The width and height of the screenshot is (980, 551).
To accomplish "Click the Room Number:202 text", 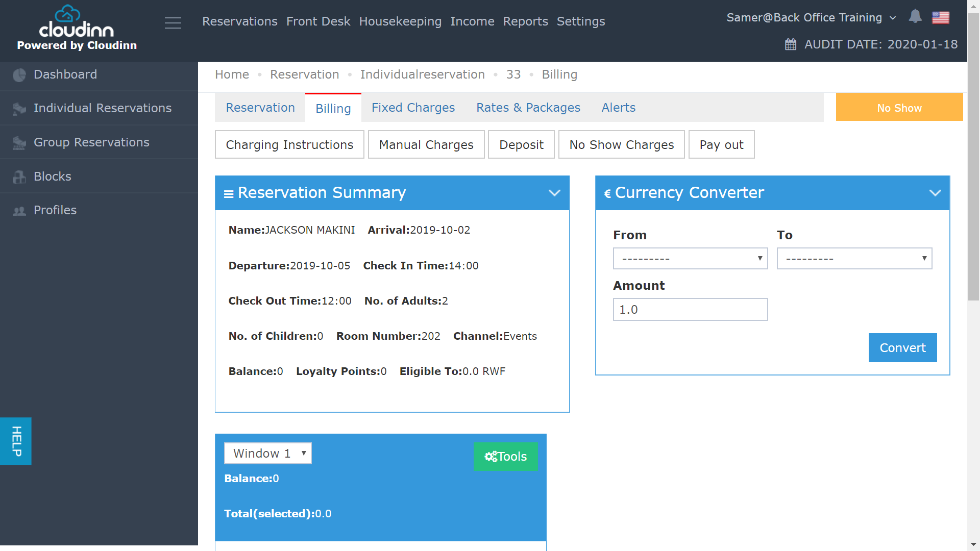I will 388,336.
